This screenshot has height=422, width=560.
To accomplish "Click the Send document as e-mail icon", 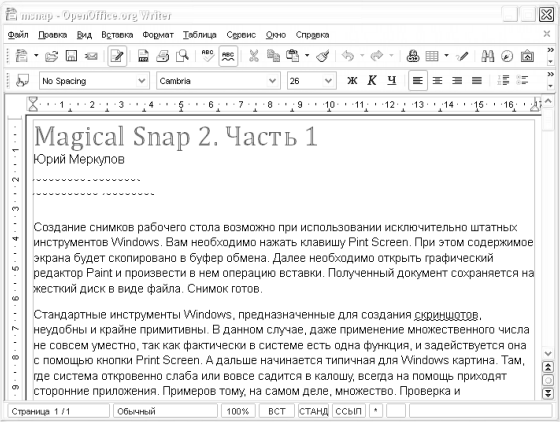I will pos(91,56).
